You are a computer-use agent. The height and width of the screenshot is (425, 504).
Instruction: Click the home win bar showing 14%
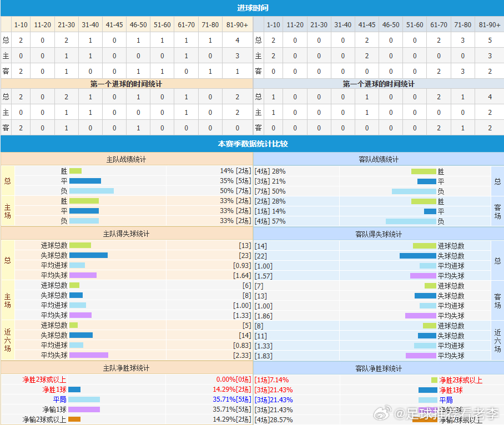pos(75,171)
